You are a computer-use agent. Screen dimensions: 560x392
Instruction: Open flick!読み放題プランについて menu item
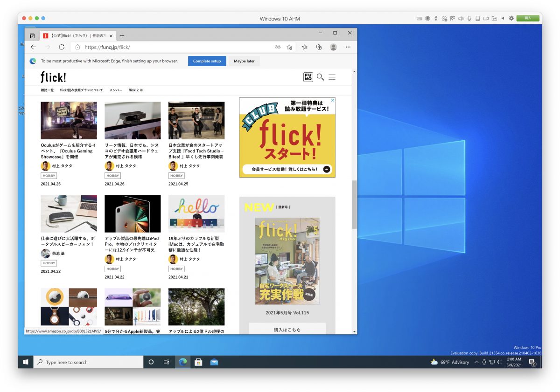point(82,90)
